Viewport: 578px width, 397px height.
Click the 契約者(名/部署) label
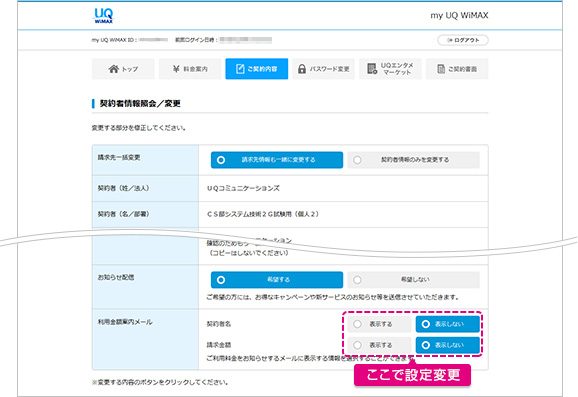123,214
